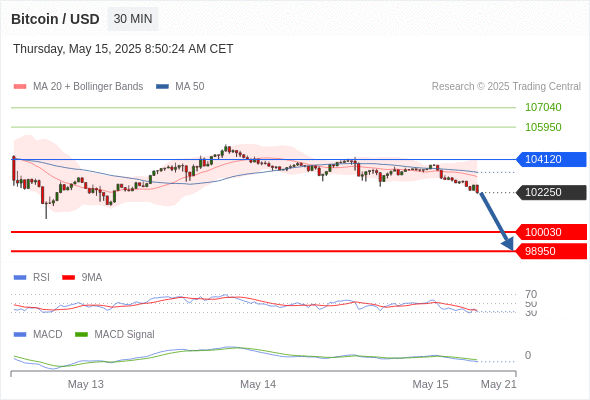Click the 98950 support price tag
The image size is (590, 400).
tap(551, 251)
